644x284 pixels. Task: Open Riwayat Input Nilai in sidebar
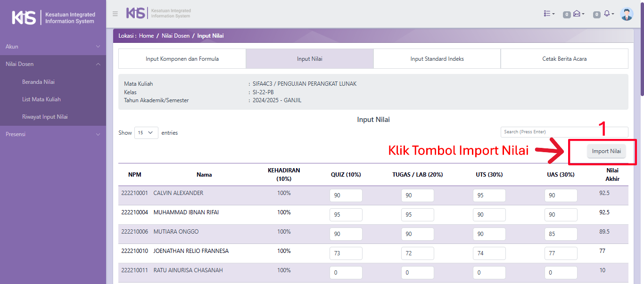pyautogui.click(x=45, y=117)
